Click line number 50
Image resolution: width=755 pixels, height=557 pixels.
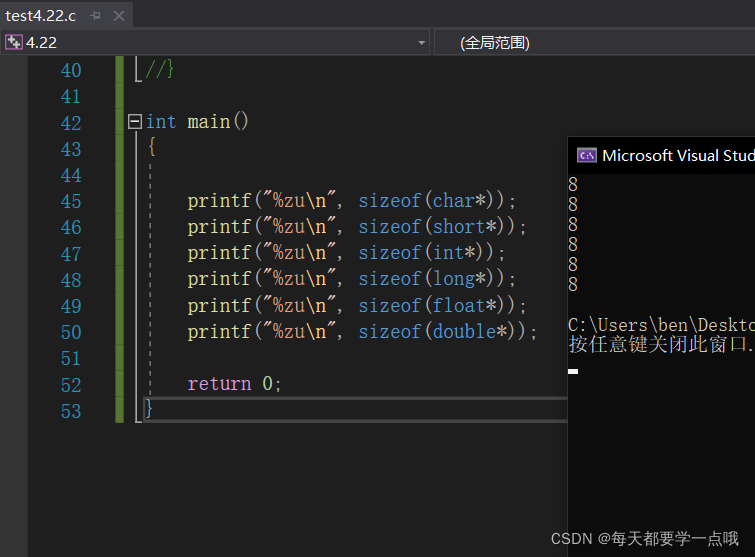(71, 332)
